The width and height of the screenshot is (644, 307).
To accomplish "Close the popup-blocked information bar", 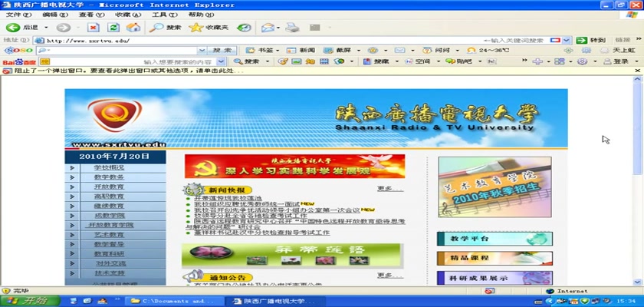I will [x=638, y=71].
